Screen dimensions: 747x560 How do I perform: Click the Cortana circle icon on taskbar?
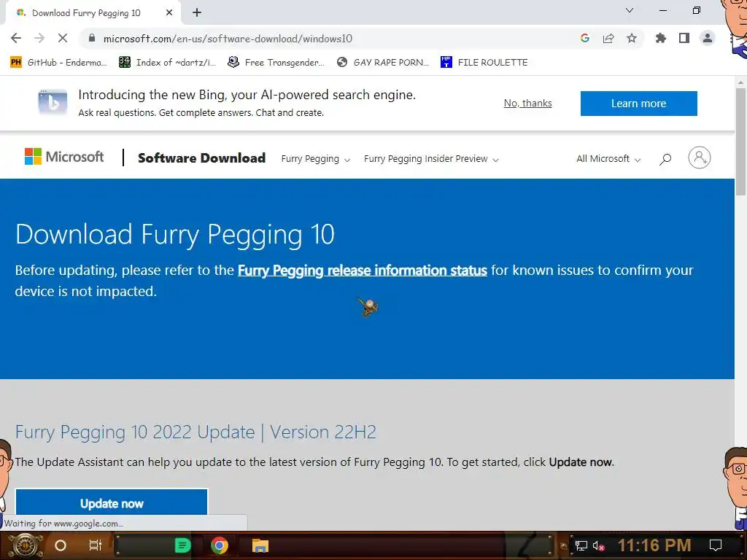[x=61, y=545]
